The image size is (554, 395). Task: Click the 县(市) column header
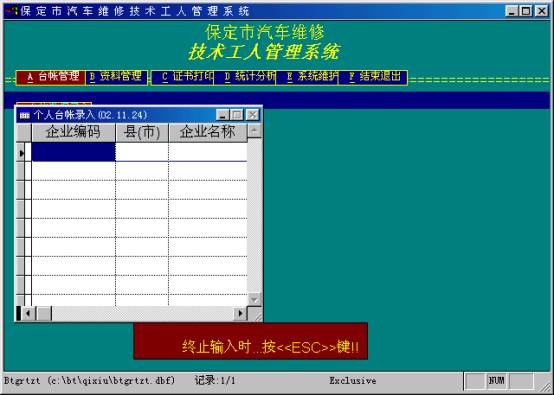(x=142, y=132)
